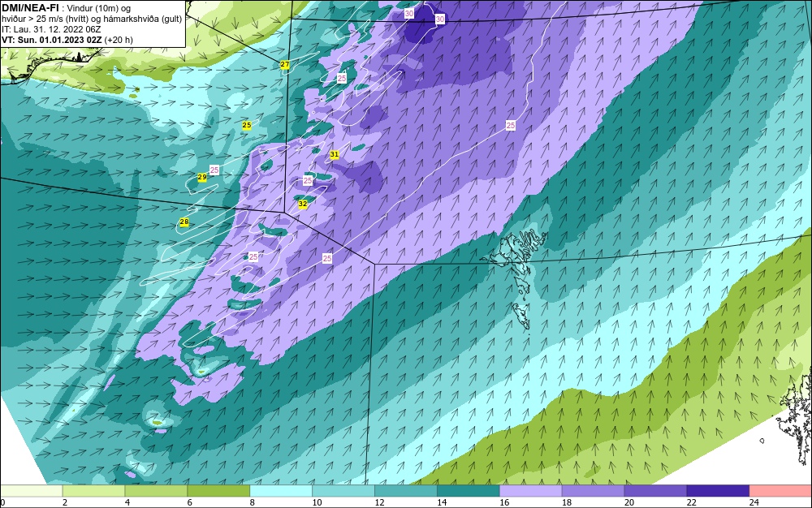Click the yellow gust label 25
Image resolution: width=812 pixels, height=508 pixels.
click(247, 125)
